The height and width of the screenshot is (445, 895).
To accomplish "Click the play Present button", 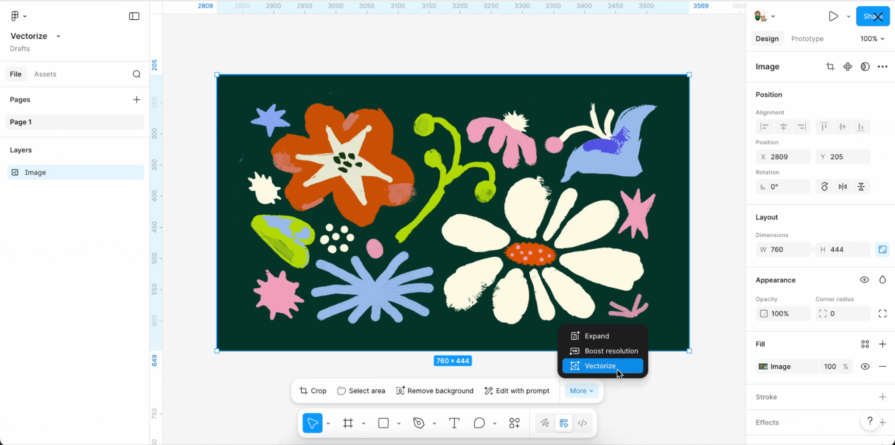I will 833,17.
